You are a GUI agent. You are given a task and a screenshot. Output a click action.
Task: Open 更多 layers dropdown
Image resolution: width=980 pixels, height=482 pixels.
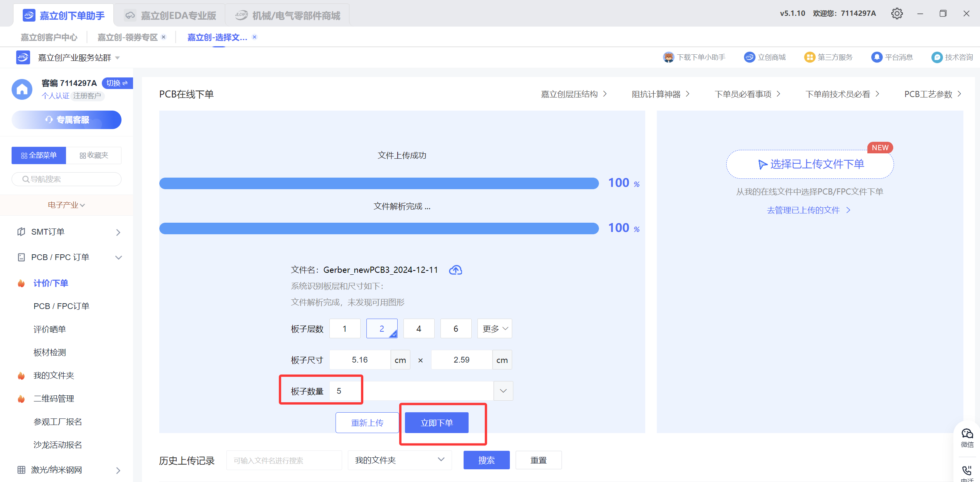point(495,329)
